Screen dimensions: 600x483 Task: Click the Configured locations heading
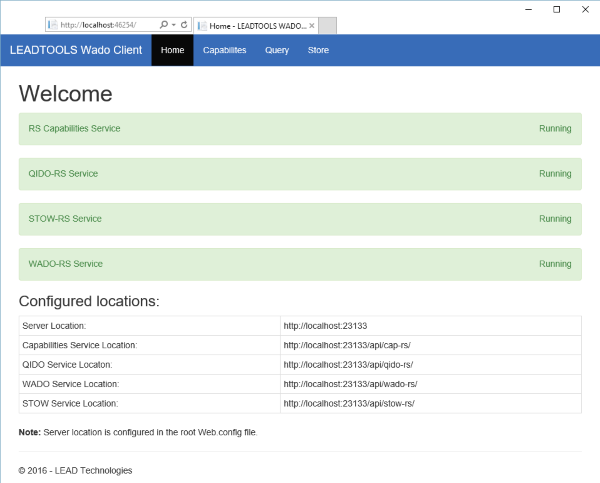point(89,301)
